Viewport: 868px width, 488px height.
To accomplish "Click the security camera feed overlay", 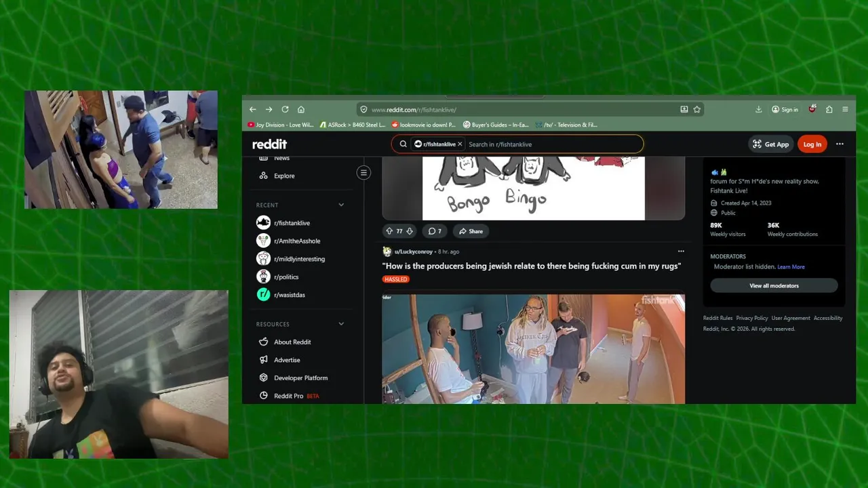I will point(121,149).
